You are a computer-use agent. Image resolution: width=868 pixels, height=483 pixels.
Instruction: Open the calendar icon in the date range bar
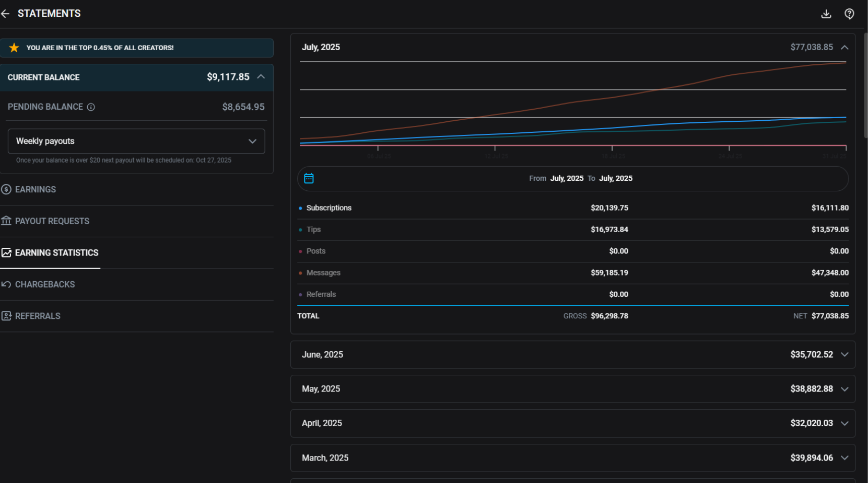coord(309,178)
